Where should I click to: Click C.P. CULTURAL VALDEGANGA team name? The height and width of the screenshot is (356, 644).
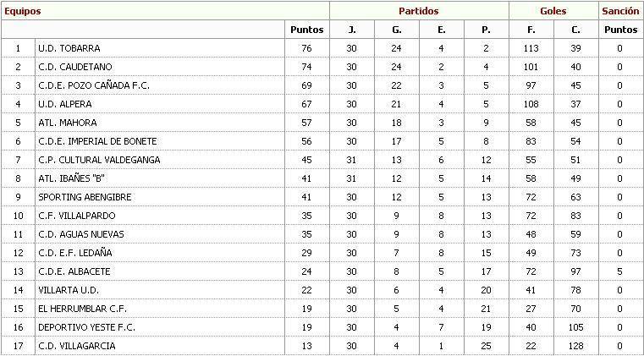(x=99, y=160)
